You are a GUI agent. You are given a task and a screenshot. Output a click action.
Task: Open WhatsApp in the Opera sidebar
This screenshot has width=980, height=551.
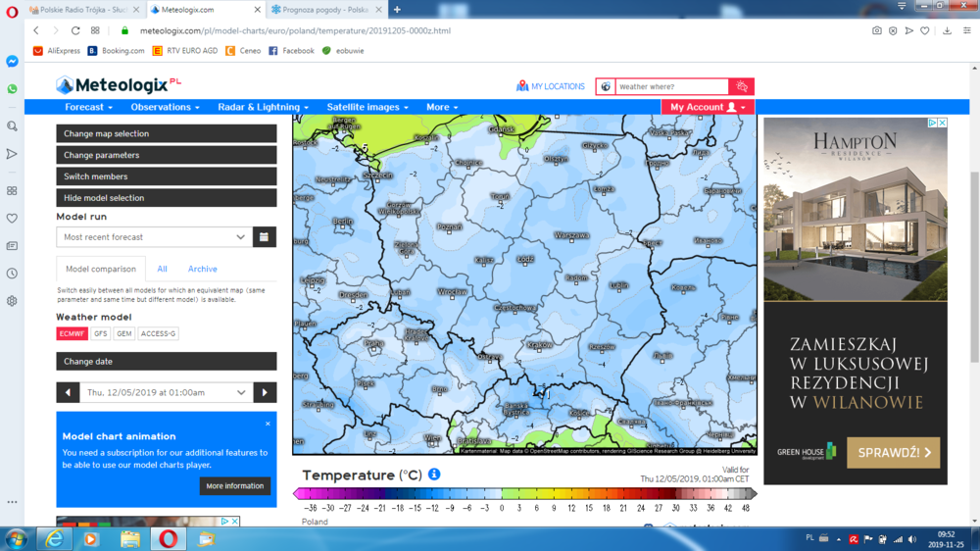coord(12,89)
